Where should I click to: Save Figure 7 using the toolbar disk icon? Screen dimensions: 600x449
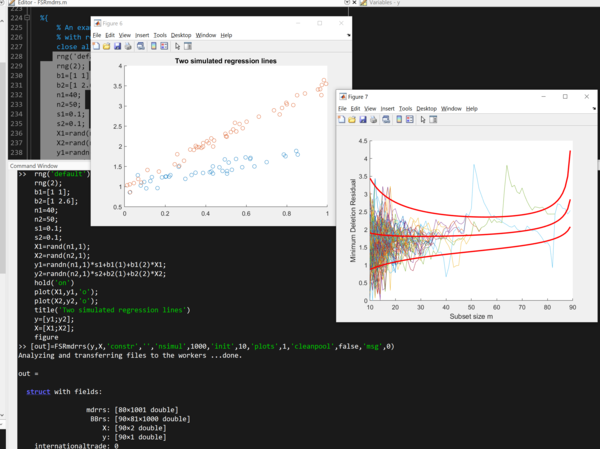click(x=363, y=118)
